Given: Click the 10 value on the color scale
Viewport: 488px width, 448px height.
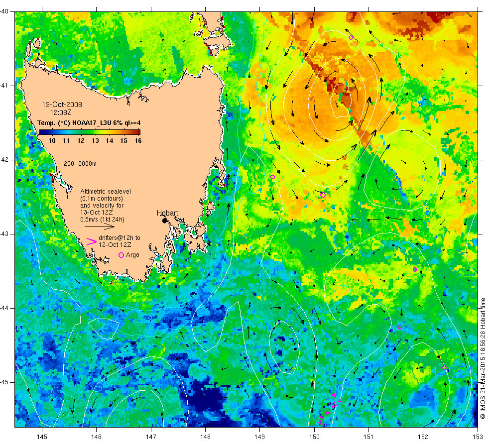Looking at the screenshot, I should pyautogui.click(x=52, y=140).
